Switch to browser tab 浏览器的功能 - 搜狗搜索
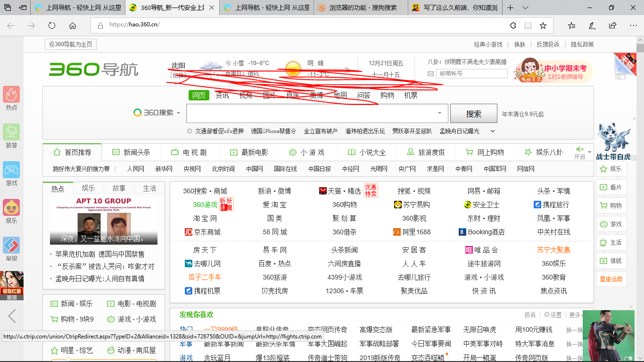 [361, 8]
